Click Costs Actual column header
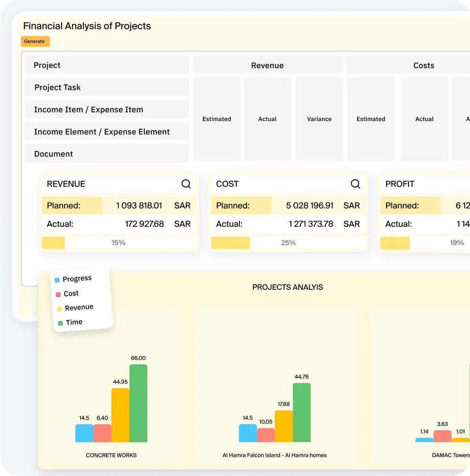470x476 pixels. pos(425,119)
